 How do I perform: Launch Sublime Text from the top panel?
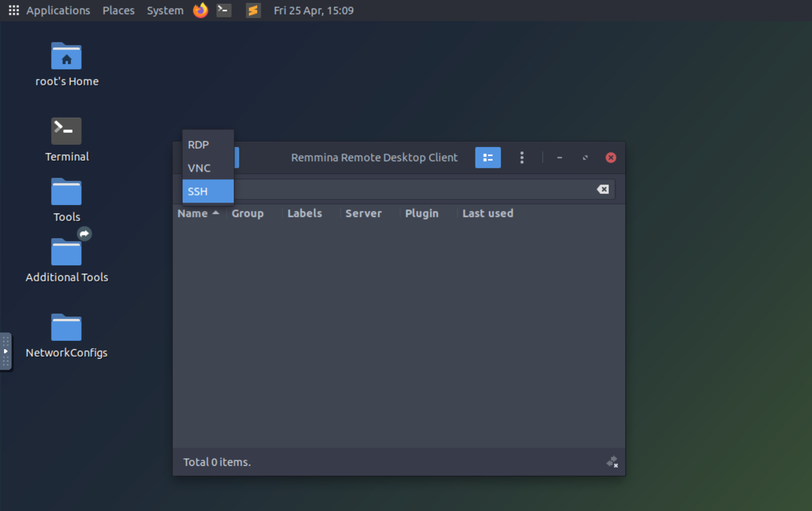253,10
